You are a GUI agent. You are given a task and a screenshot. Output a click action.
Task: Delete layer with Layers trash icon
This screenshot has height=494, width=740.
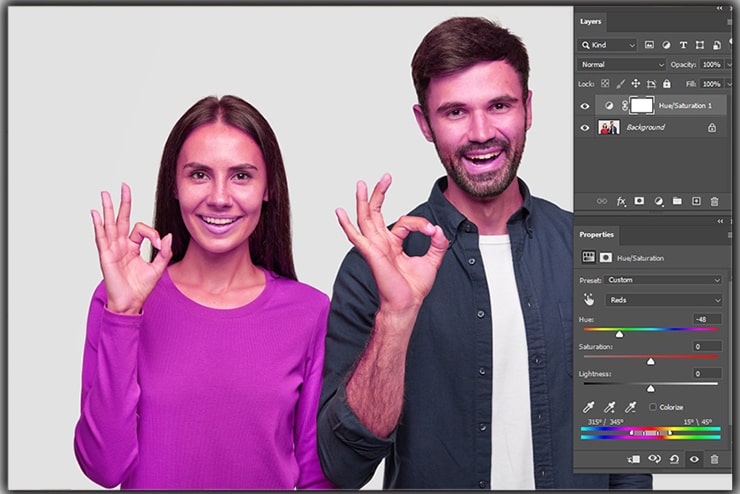coord(715,201)
